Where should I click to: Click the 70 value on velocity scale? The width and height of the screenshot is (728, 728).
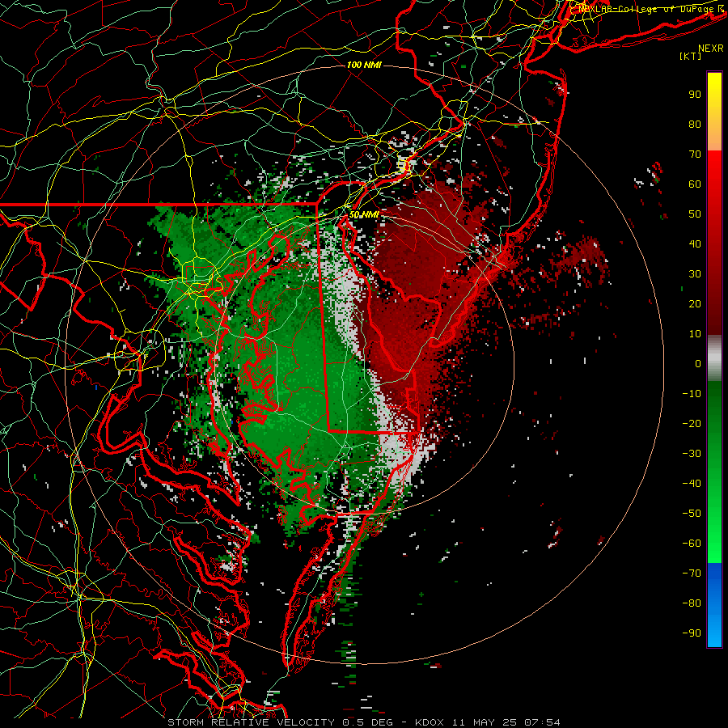click(x=695, y=154)
